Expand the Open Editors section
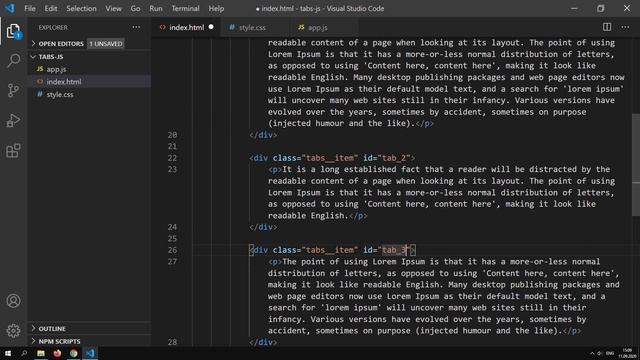This screenshot has width=640, height=360. (x=60, y=43)
